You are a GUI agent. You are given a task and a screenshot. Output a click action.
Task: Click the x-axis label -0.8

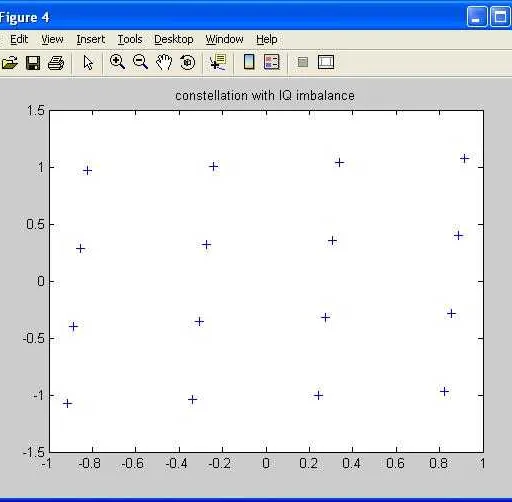point(89,463)
